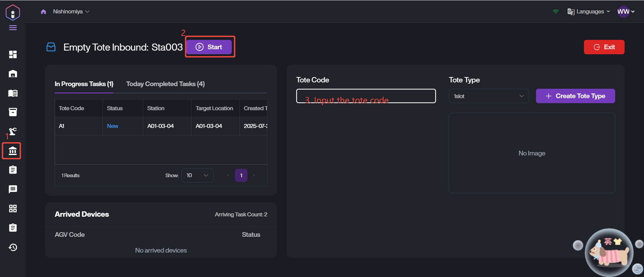Switch to Today Completed Tasks tab
644x277 pixels.
pos(165,84)
